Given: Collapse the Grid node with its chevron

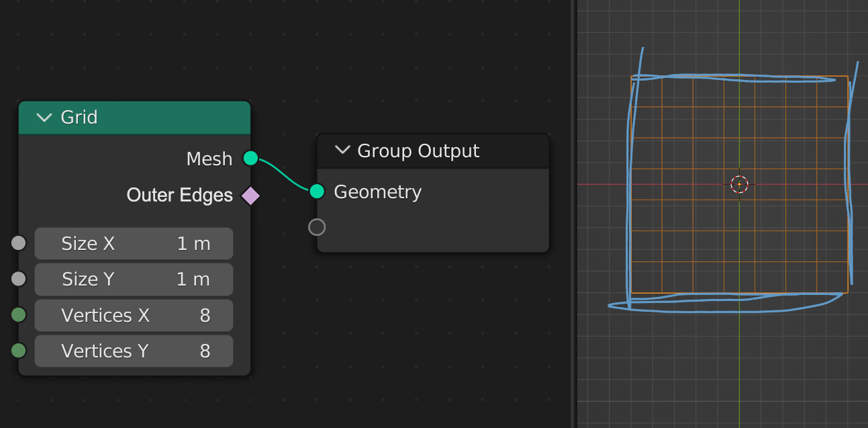Looking at the screenshot, I should (x=44, y=118).
